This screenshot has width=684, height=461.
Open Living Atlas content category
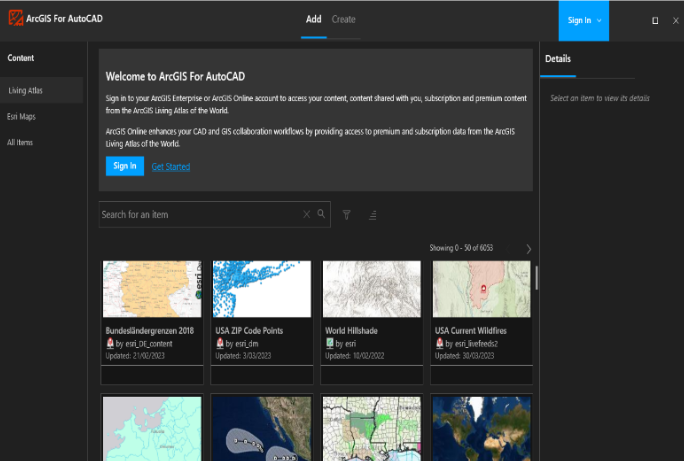pos(26,91)
